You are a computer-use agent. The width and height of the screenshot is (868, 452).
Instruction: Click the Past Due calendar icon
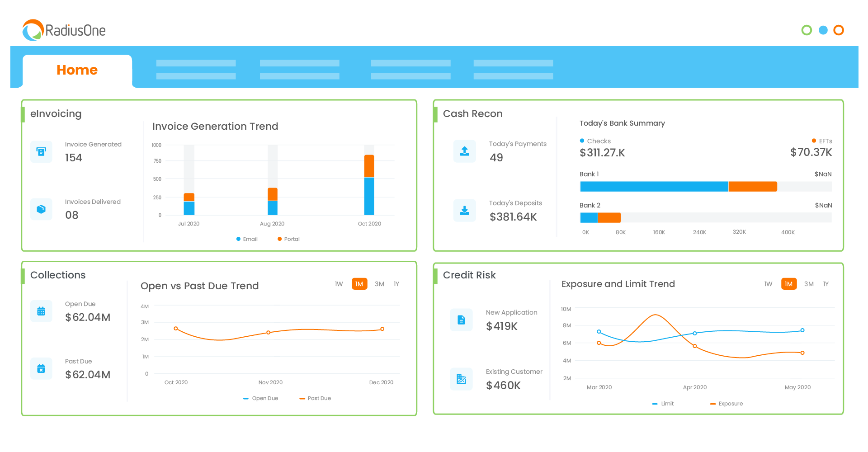click(x=41, y=368)
